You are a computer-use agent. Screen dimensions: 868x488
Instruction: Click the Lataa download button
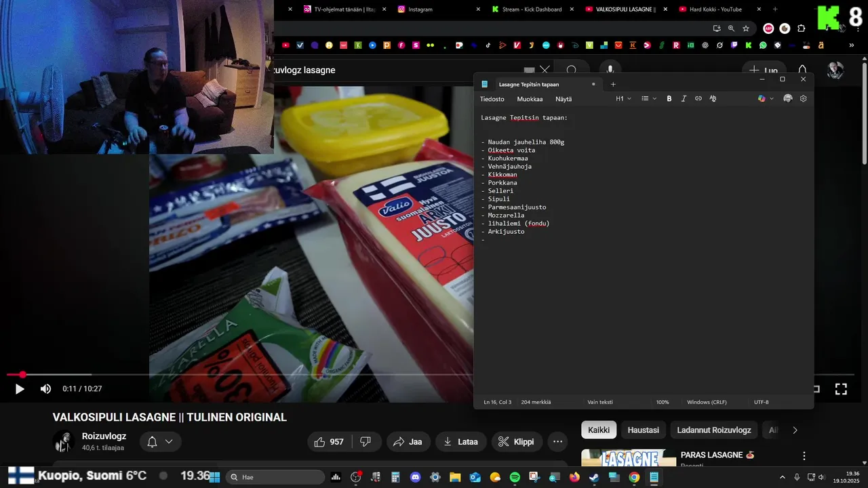[461, 442]
